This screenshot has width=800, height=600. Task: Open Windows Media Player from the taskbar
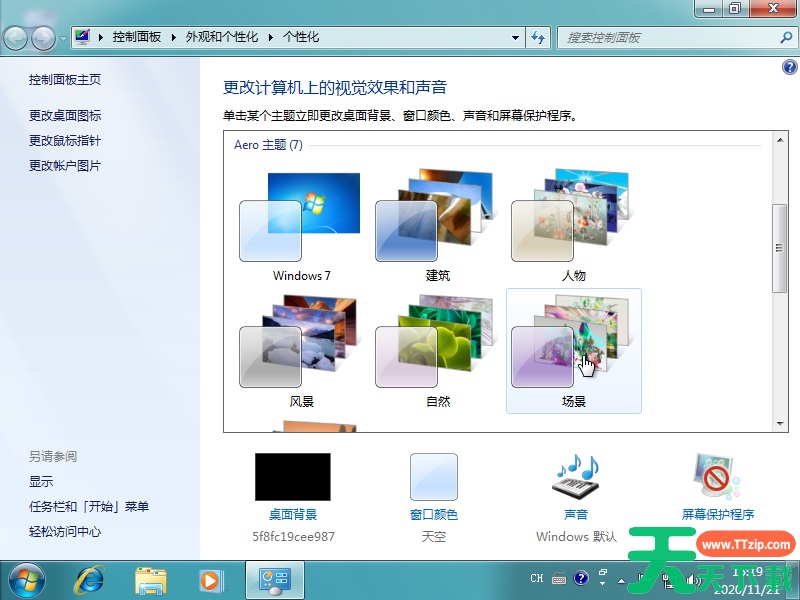tap(210, 579)
